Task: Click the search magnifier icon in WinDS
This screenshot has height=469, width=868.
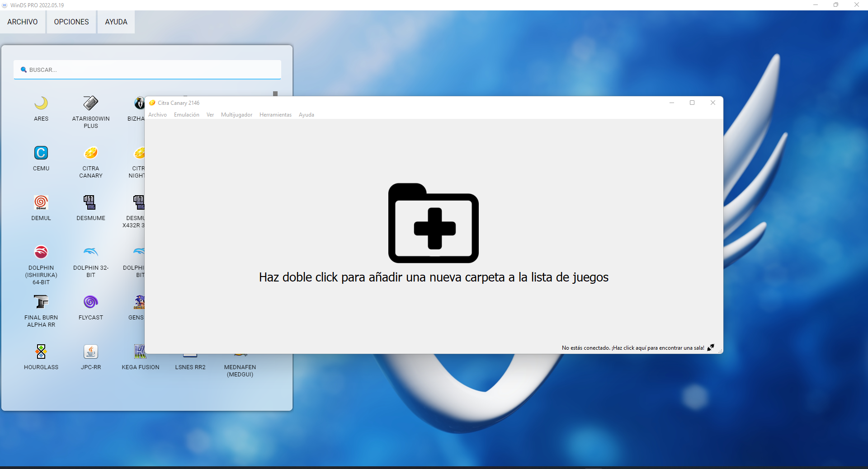Action: (24, 70)
